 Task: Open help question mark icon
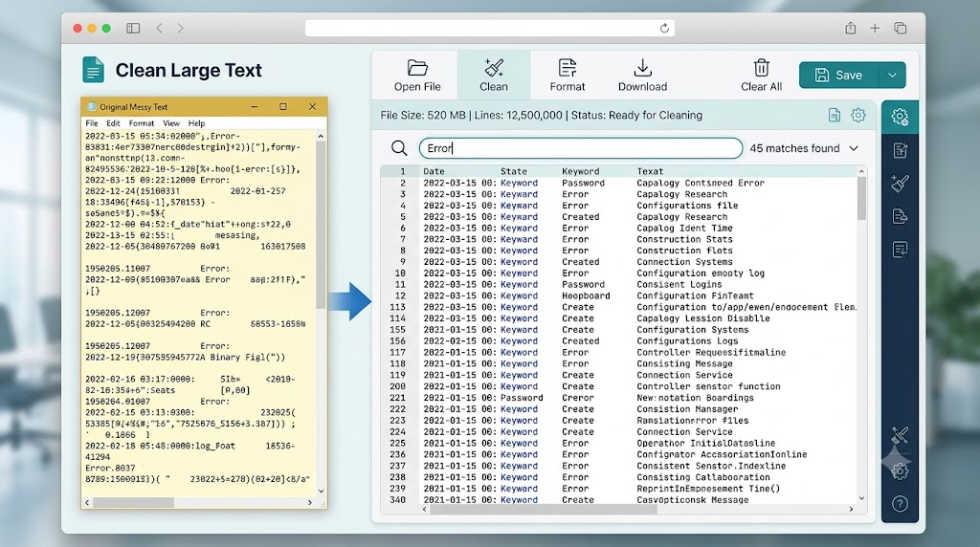pos(900,504)
